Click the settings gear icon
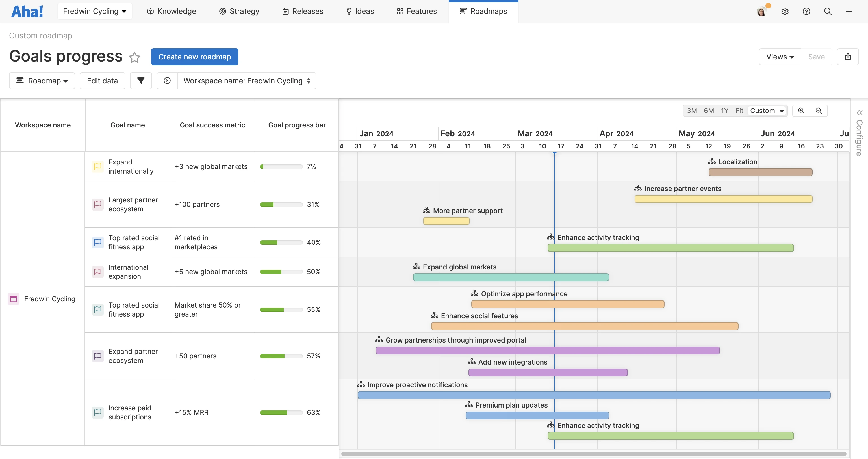868x459 pixels. (785, 11)
